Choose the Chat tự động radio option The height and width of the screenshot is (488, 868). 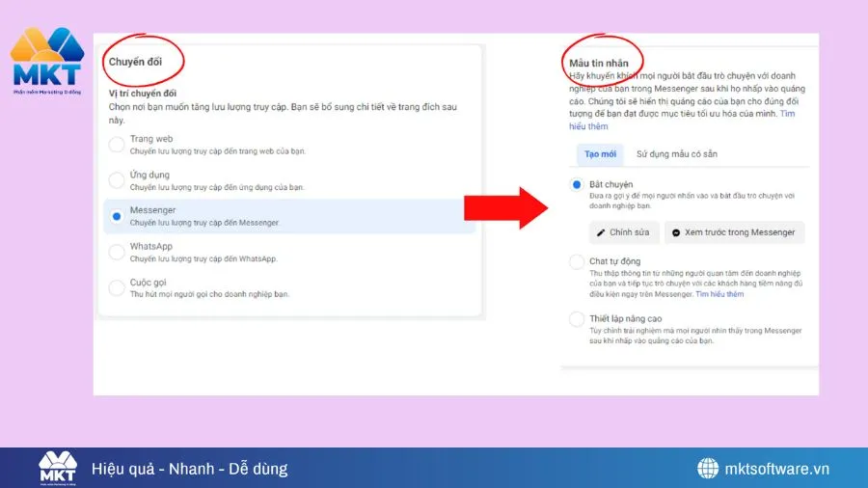click(x=577, y=261)
